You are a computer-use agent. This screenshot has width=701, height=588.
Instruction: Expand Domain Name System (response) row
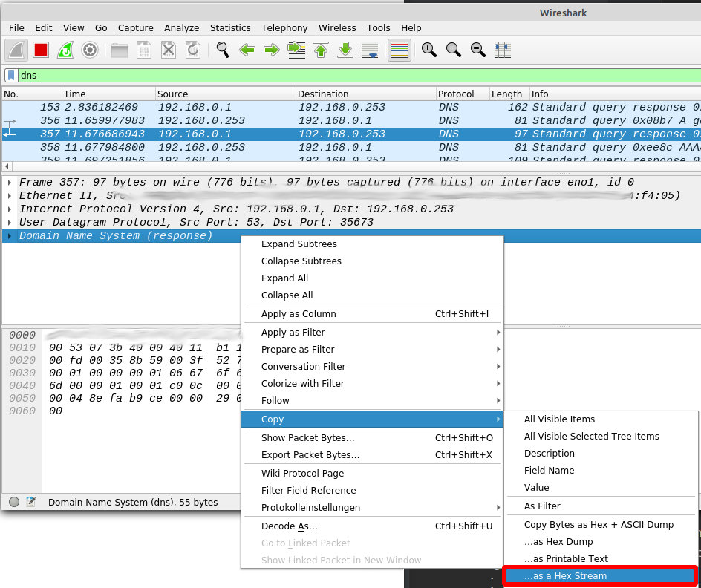(x=10, y=236)
